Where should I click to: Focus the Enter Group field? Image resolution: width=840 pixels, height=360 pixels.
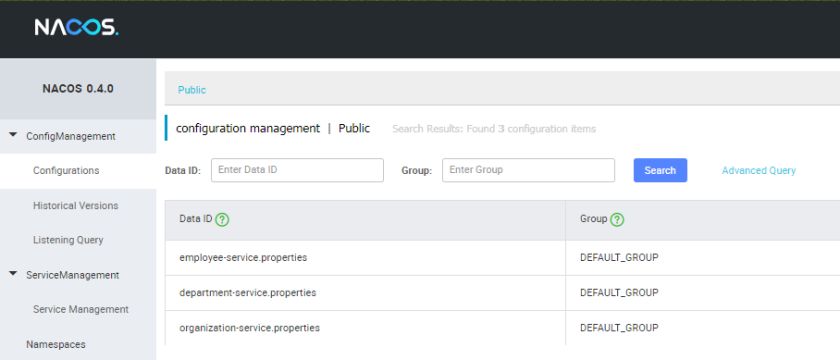(528, 170)
